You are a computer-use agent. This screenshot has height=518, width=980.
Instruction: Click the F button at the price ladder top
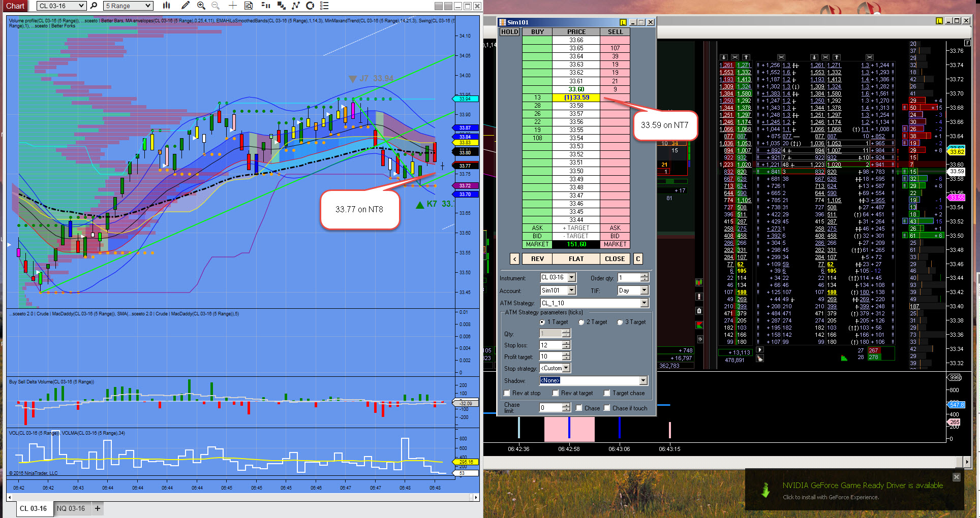[x=967, y=44]
